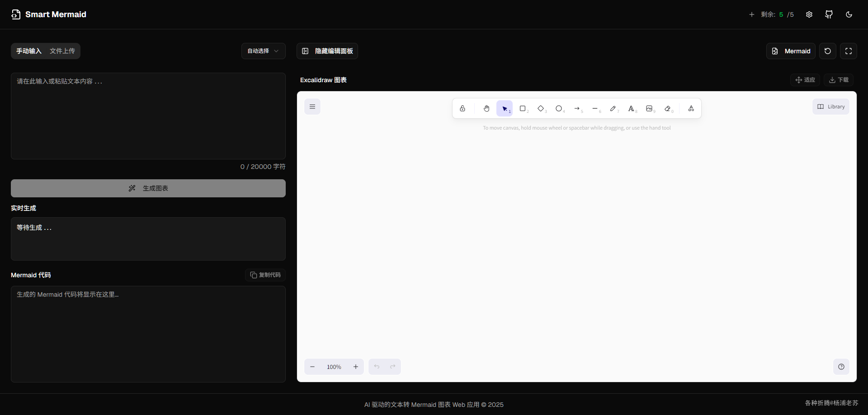
Task: Enter fullscreen with the expand icon
Action: click(849, 51)
